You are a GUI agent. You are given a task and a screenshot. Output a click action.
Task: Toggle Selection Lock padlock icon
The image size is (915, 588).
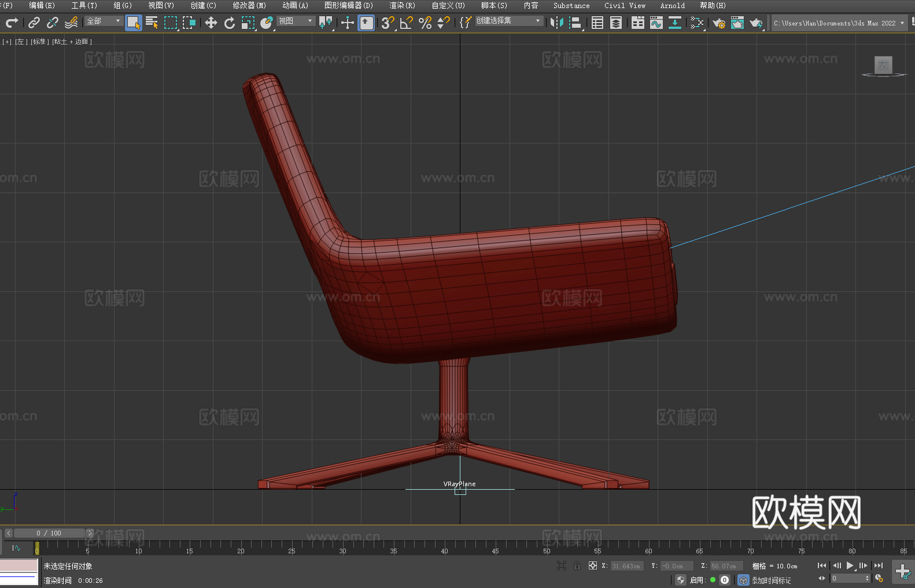coord(577,565)
